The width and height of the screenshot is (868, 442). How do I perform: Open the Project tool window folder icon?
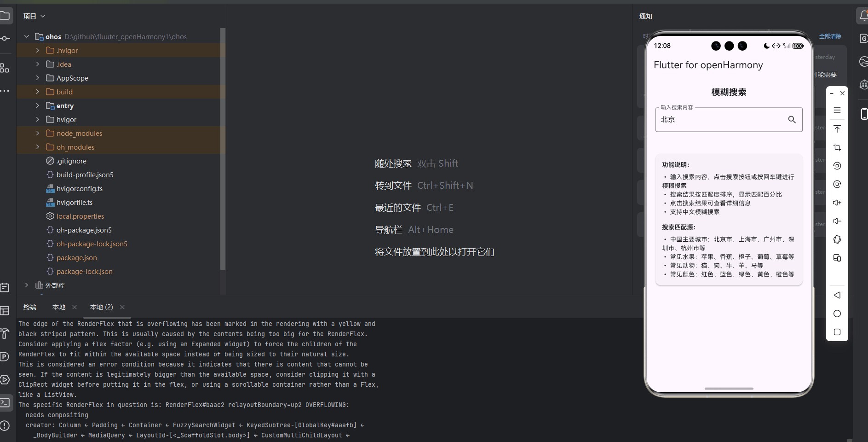pos(5,16)
